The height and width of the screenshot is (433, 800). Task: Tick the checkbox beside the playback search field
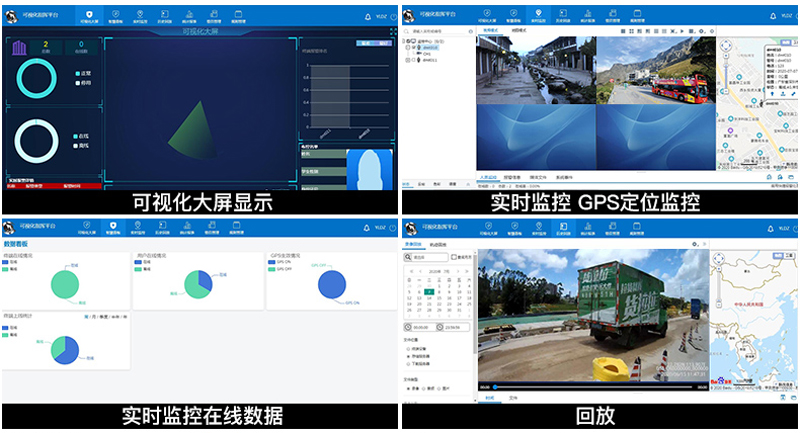point(453,257)
